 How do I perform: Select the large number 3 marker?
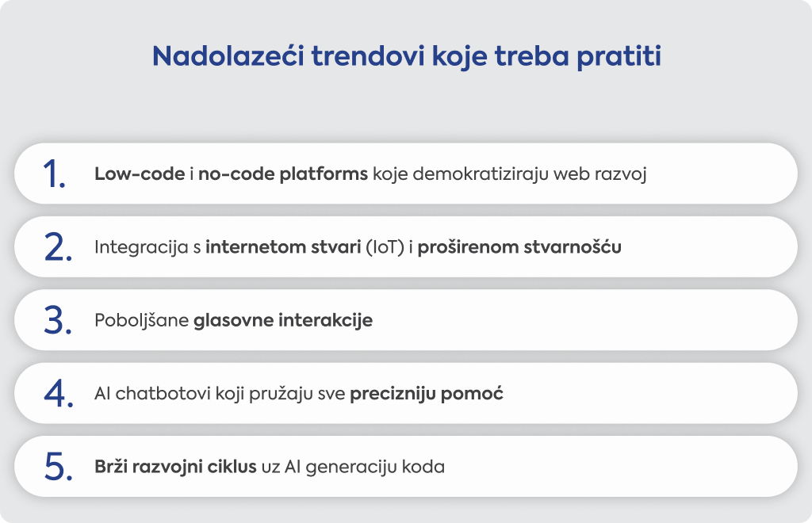[57, 320]
